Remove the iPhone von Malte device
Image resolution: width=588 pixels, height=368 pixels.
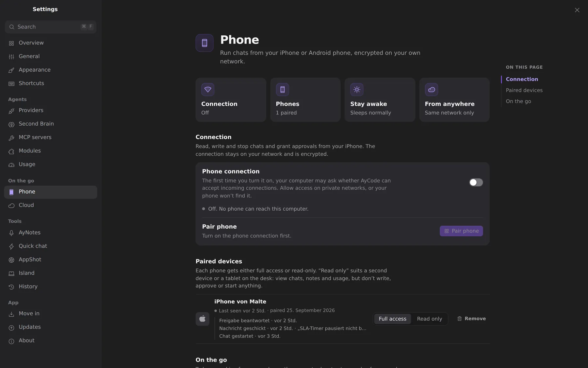471,319
